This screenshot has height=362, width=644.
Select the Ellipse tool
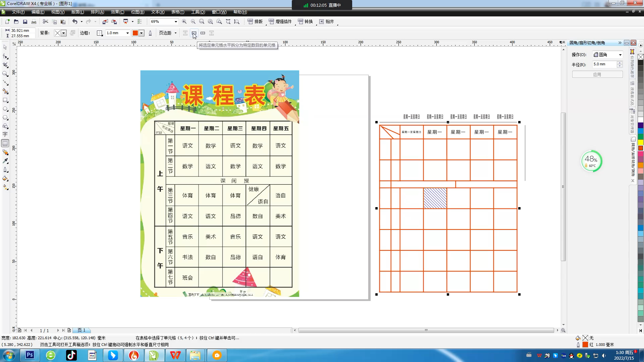point(5,109)
